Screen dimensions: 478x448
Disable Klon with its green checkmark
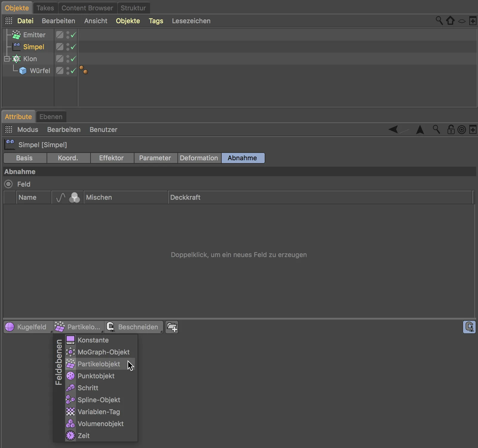coord(73,59)
